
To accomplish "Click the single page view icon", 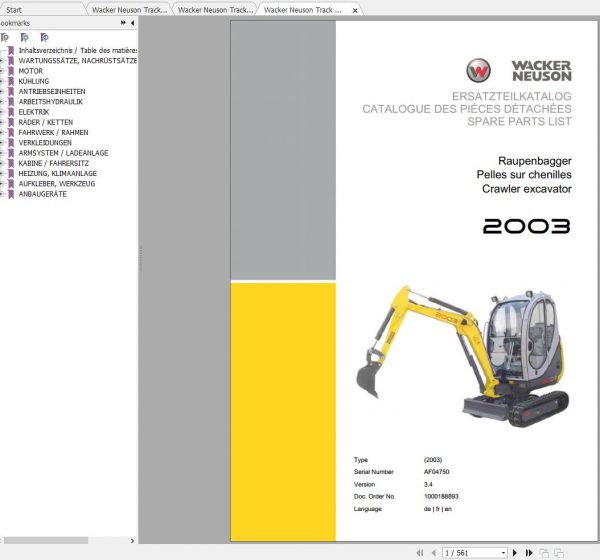I will click(544, 553).
